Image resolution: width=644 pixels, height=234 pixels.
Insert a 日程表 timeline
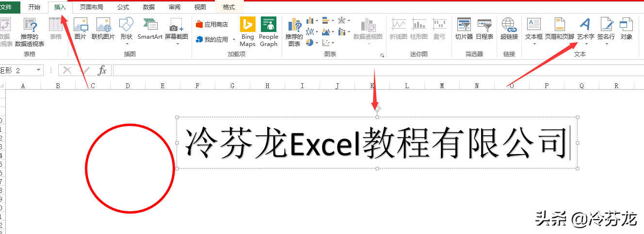(484, 29)
